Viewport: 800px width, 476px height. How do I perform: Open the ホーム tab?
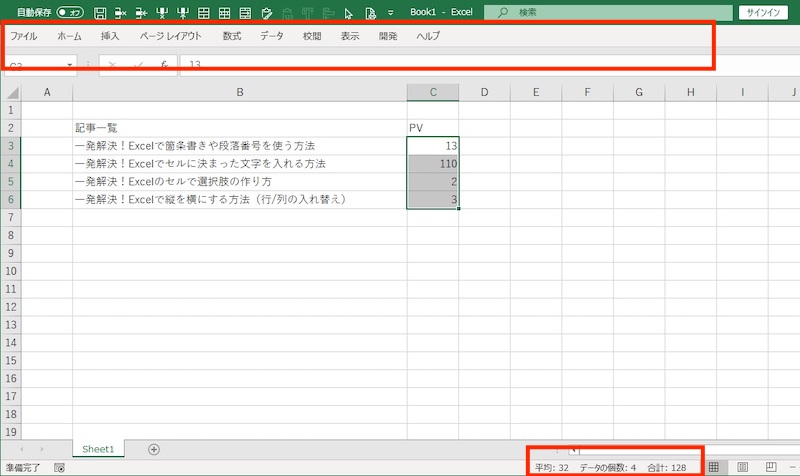pyautogui.click(x=69, y=36)
